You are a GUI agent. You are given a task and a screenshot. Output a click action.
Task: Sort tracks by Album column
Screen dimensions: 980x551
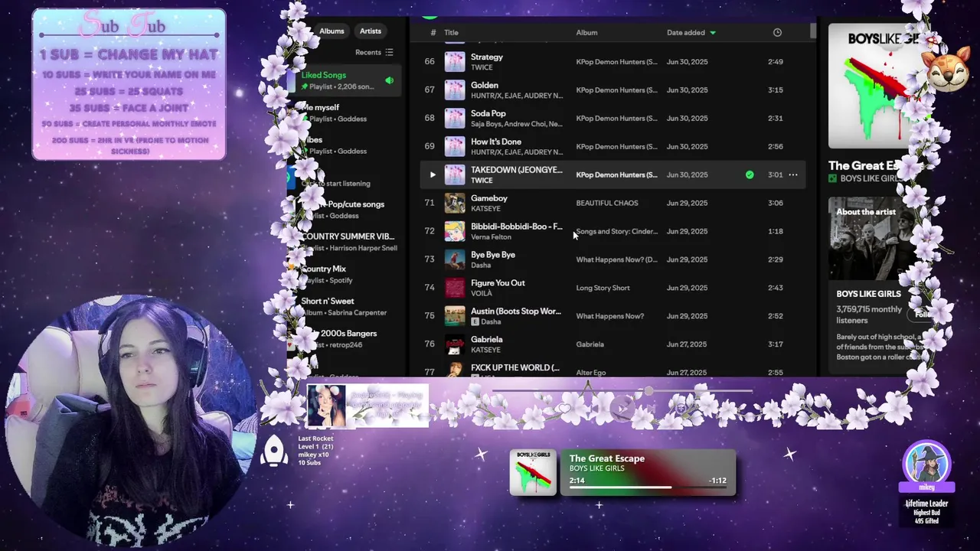(x=586, y=33)
